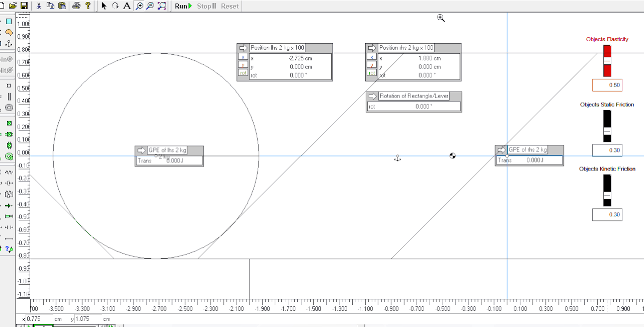The image size is (644, 327).
Task: Click the 1.880 cm x value
Action: (x=430, y=58)
